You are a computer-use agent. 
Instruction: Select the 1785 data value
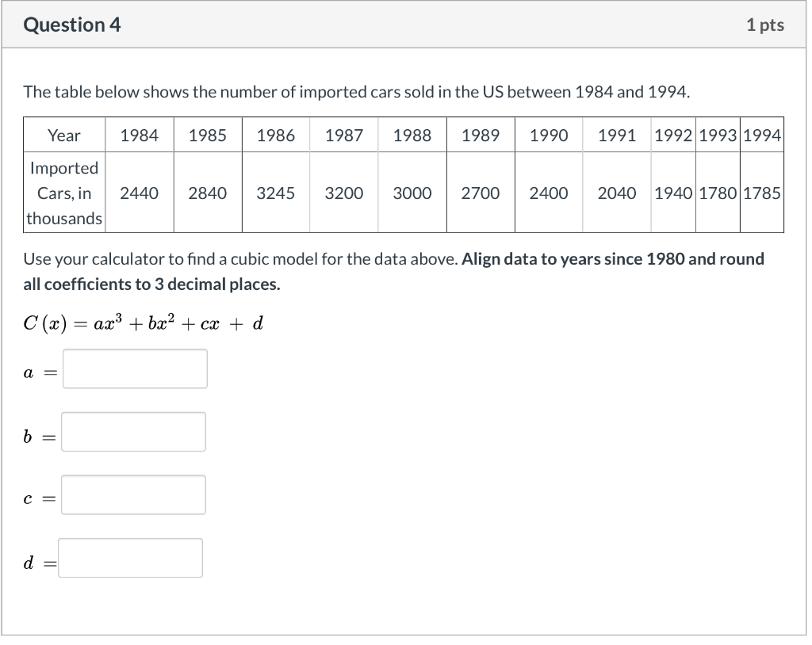pos(762,193)
